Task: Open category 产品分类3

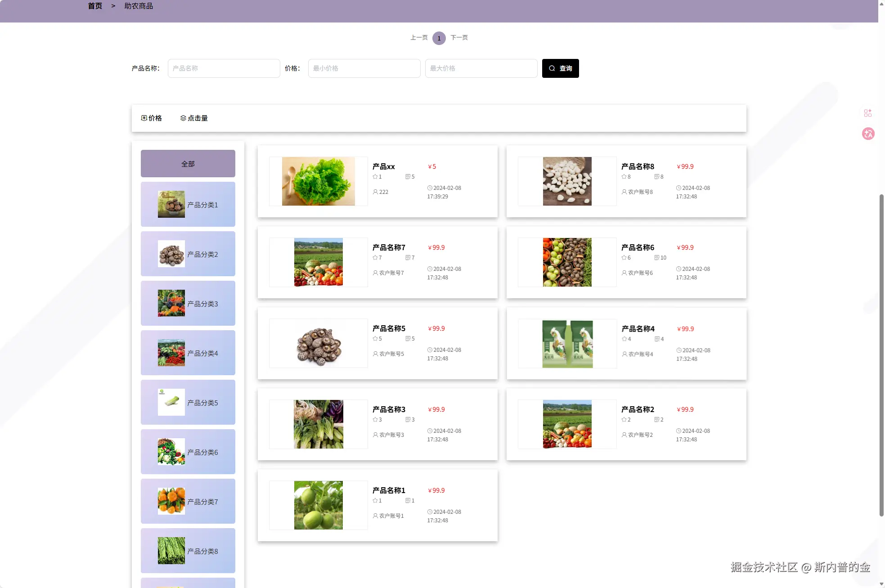Action: coord(188,303)
